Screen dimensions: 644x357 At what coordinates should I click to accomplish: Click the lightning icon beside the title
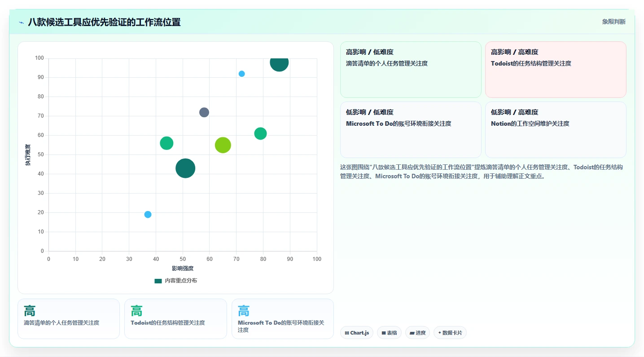click(x=22, y=22)
